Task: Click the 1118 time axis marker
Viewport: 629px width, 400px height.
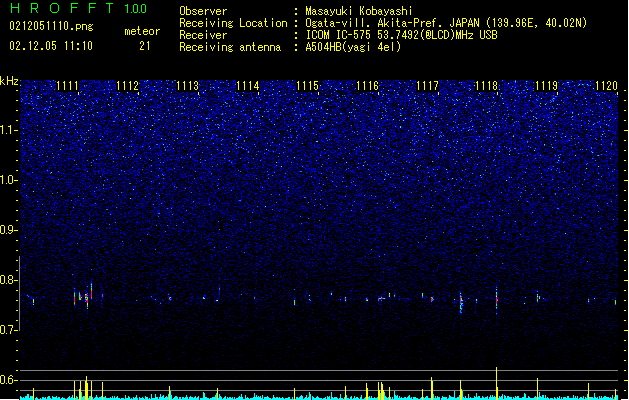Action: [487, 86]
